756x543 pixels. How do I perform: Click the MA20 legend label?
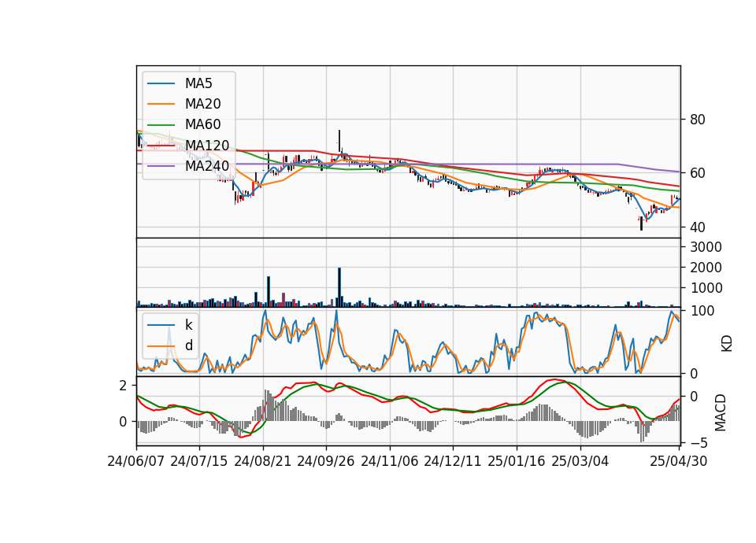(x=203, y=104)
